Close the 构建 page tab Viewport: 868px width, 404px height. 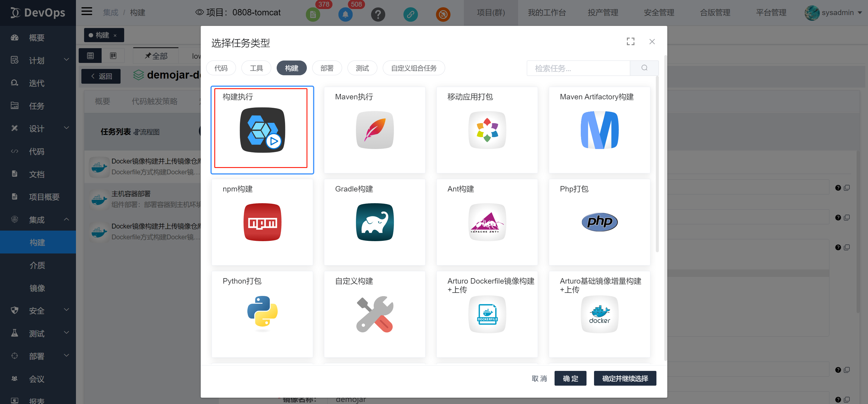coord(115,35)
